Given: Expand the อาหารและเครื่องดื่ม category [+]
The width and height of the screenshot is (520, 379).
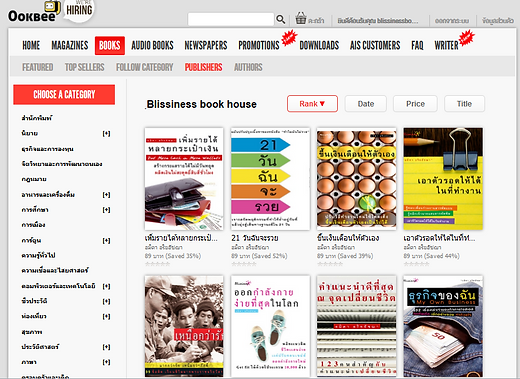Looking at the screenshot, I should click(x=106, y=195).
